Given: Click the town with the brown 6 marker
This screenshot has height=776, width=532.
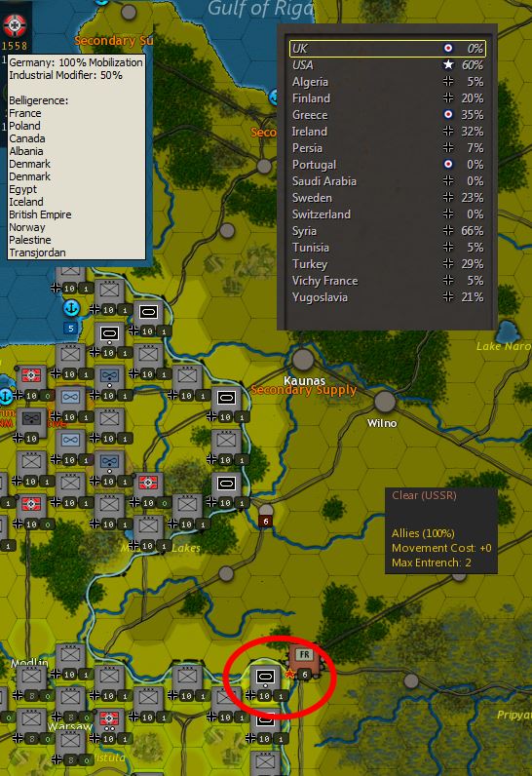Looking at the screenshot, I should tap(266, 510).
